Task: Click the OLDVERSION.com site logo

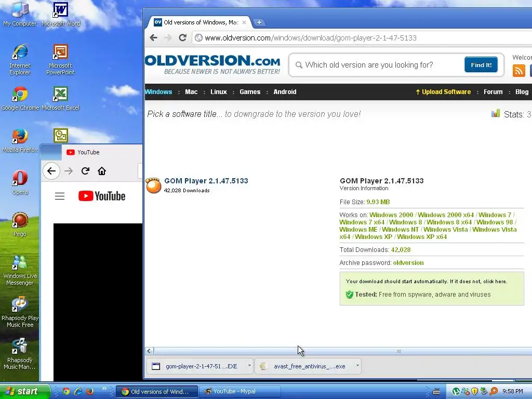Action: (x=212, y=64)
